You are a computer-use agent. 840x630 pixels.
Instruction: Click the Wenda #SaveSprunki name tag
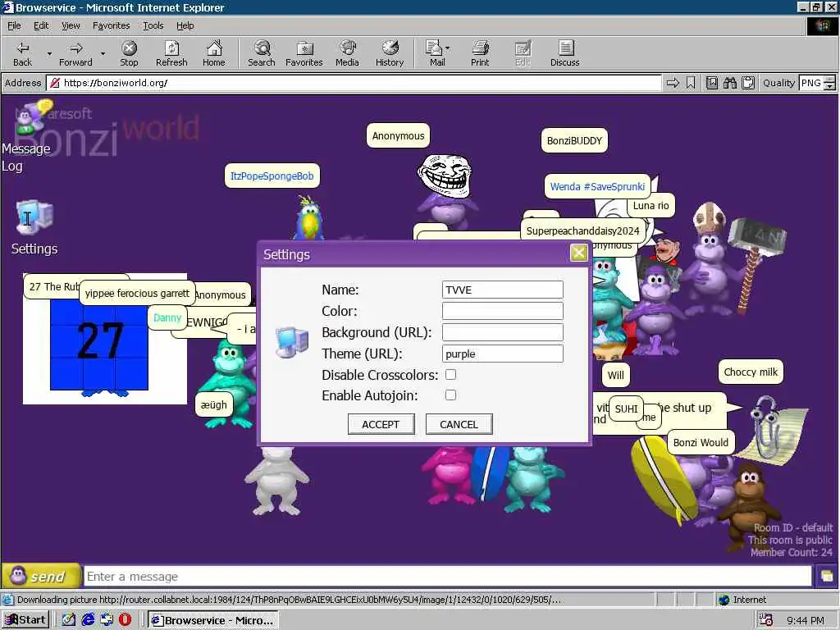(x=597, y=186)
